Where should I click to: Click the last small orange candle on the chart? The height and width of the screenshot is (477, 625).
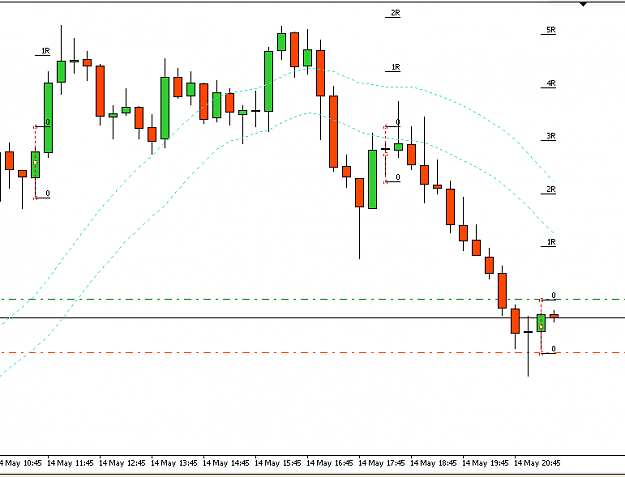[x=554, y=316]
